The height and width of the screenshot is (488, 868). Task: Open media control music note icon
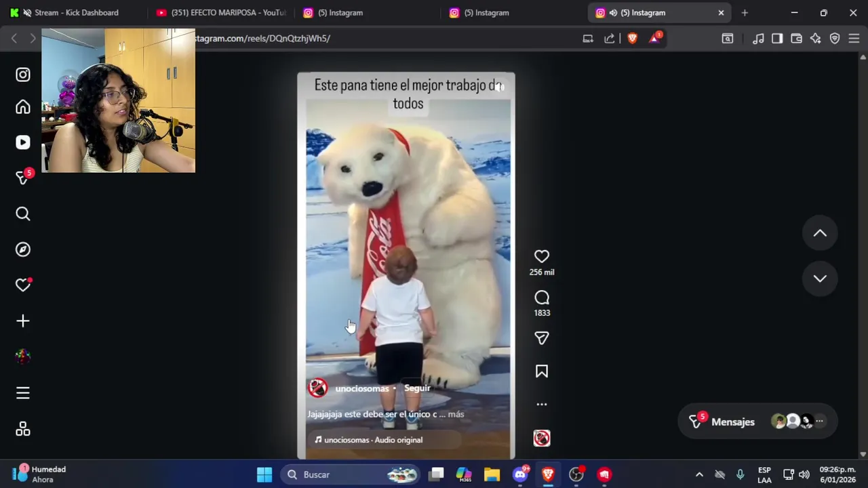(x=758, y=39)
